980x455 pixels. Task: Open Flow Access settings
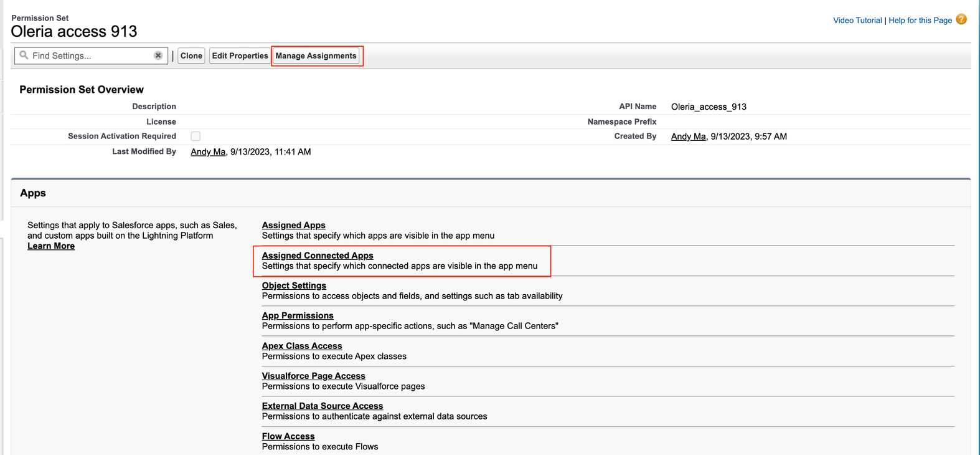point(288,436)
